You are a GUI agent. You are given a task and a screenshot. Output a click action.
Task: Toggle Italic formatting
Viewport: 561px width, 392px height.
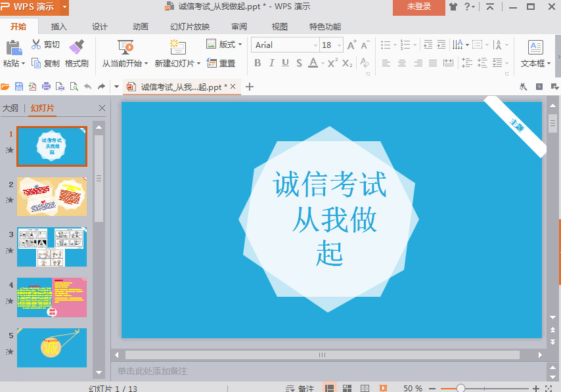[x=271, y=63]
